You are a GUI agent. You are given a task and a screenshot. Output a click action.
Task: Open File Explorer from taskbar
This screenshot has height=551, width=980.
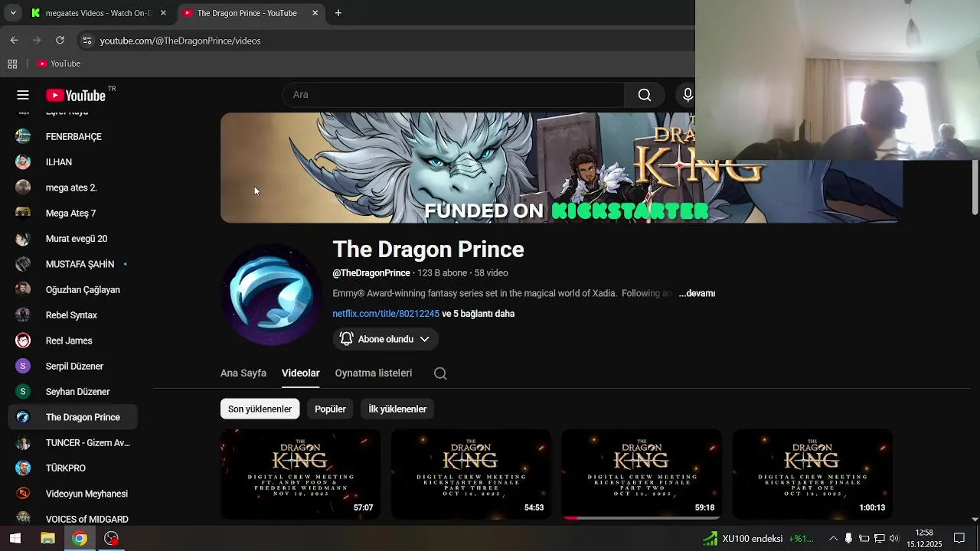[47, 538]
